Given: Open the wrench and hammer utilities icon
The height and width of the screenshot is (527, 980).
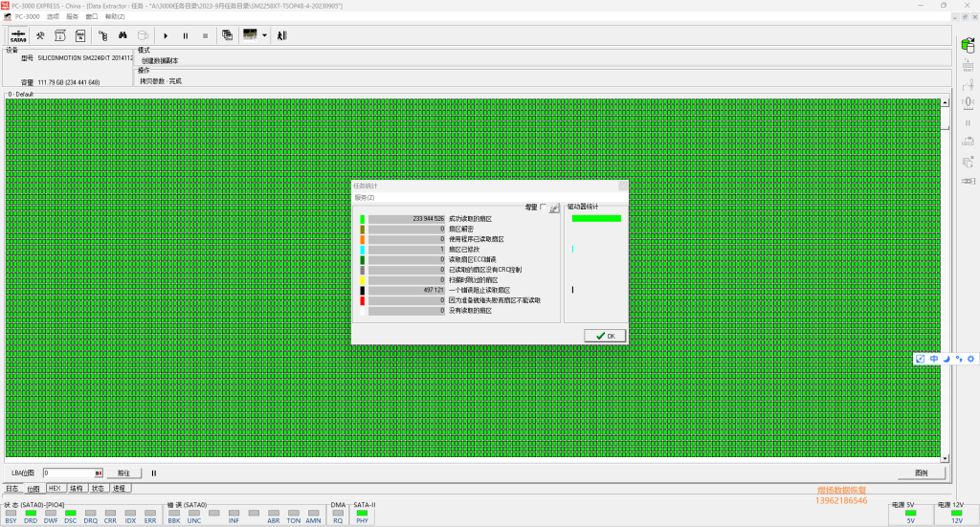Looking at the screenshot, I should (40, 35).
